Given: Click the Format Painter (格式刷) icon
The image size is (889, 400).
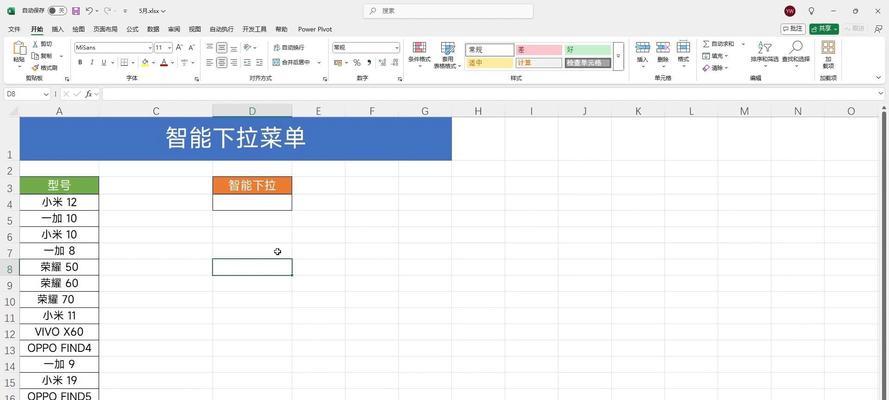Looking at the screenshot, I should (x=35, y=67).
